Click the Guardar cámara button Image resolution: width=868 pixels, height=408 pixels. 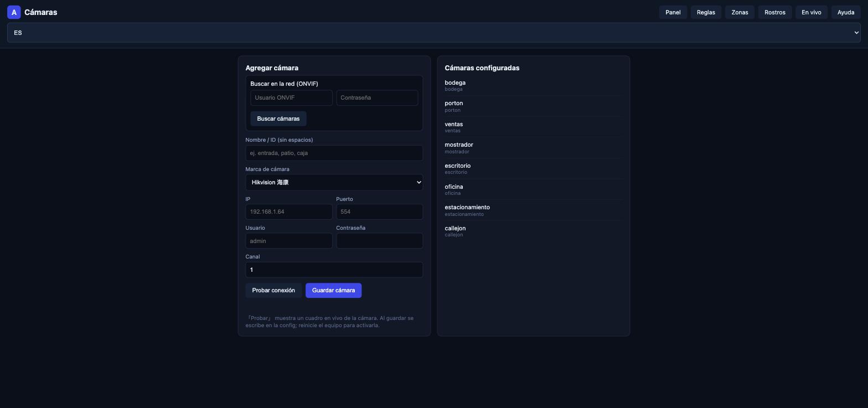coord(333,291)
